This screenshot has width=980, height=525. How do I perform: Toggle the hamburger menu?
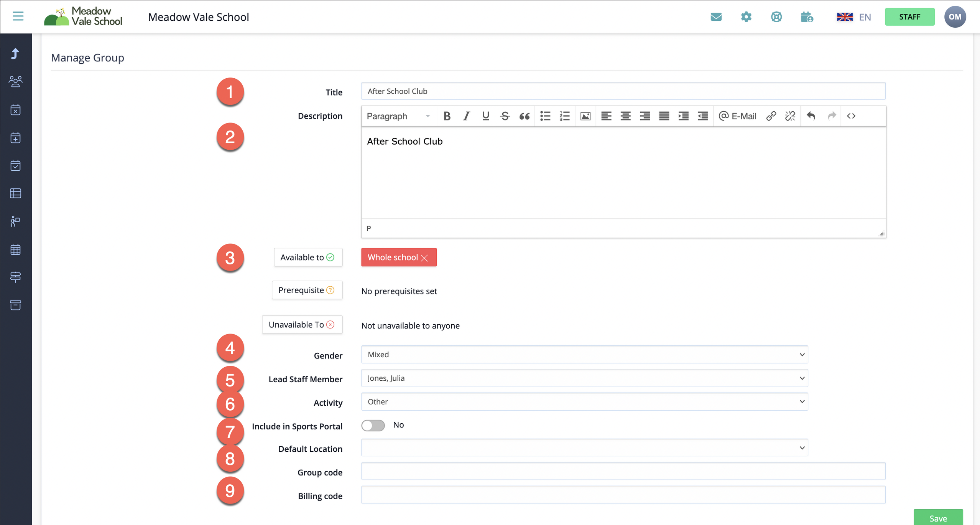point(18,16)
